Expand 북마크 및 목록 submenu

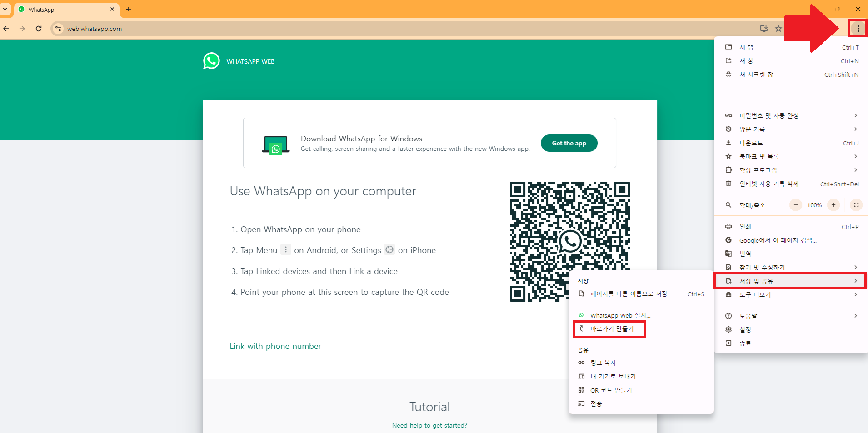[791, 156]
